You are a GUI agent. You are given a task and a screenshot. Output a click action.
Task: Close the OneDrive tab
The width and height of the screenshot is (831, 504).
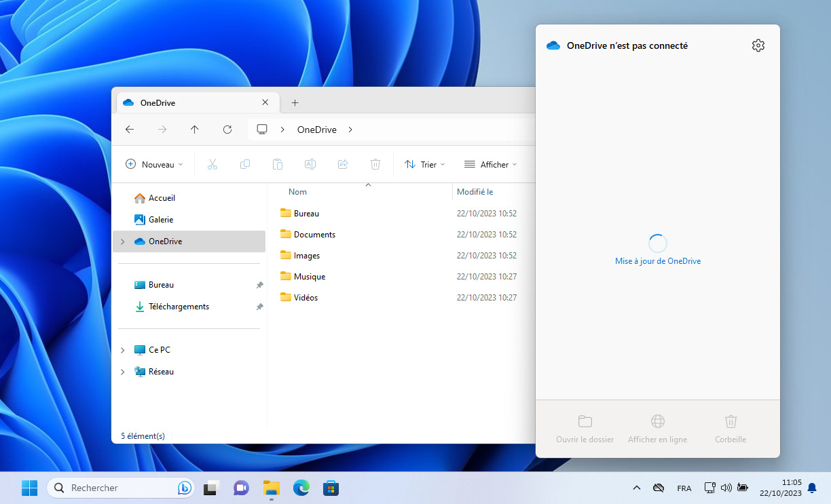[265, 103]
